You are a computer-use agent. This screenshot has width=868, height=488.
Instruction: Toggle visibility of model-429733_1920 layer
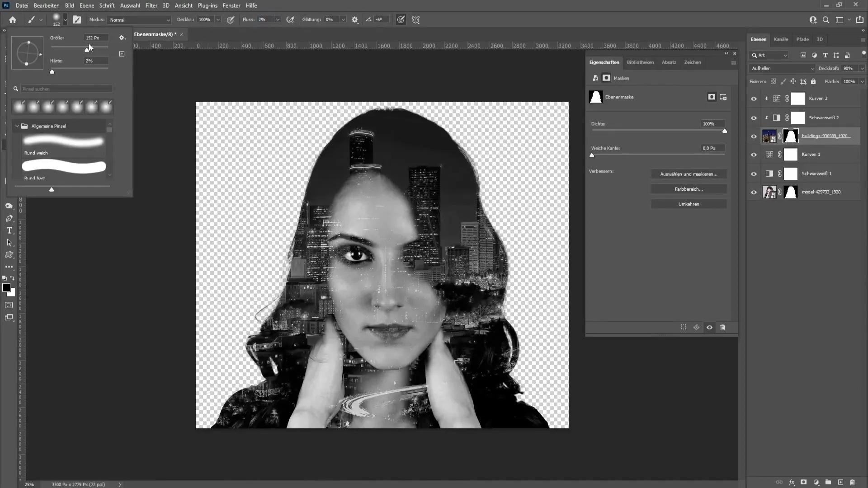pyautogui.click(x=754, y=192)
